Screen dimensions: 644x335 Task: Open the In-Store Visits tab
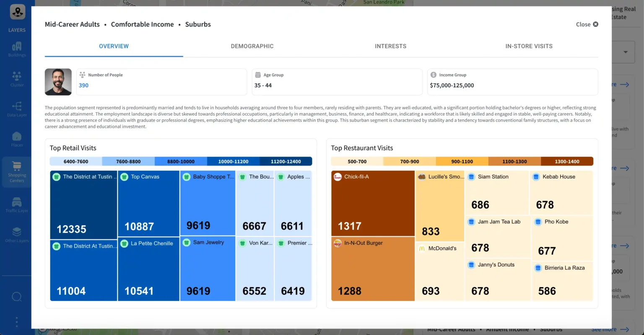pos(529,46)
